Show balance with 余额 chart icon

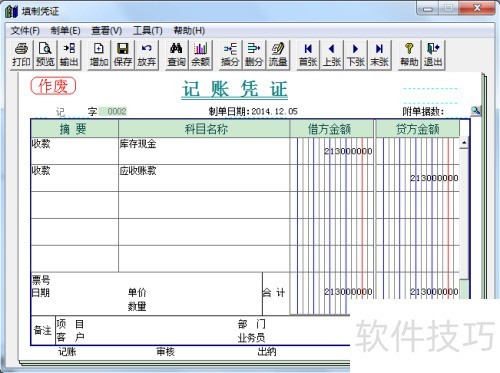[200, 55]
